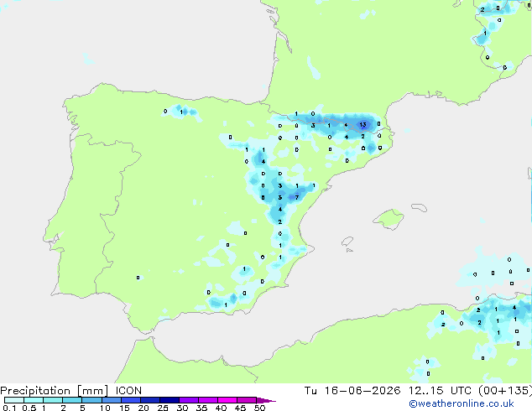Click the '50' legend scale label
This screenshot has height=411, width=532.
click(259, 408)
